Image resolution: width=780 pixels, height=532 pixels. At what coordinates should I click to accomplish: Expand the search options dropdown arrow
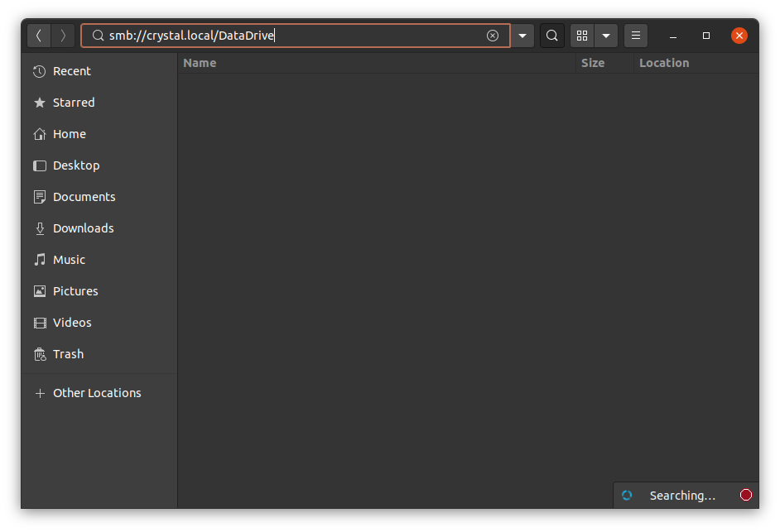[x=522, y=36]
